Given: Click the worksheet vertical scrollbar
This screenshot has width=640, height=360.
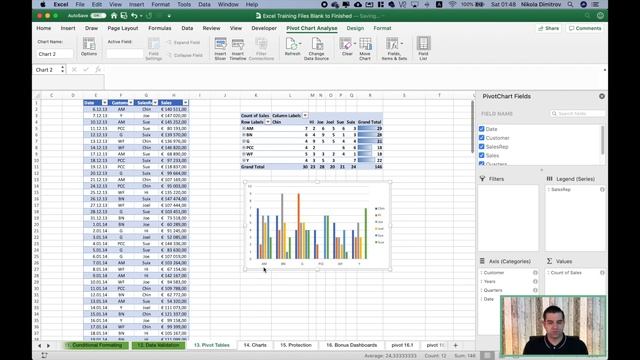Looking at the screenshot, I should [x=473, y=127].
